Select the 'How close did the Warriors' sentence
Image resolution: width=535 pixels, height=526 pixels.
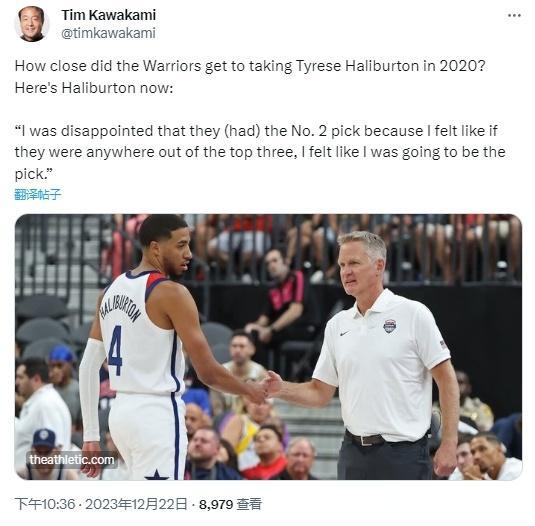(x=250, y=66)
